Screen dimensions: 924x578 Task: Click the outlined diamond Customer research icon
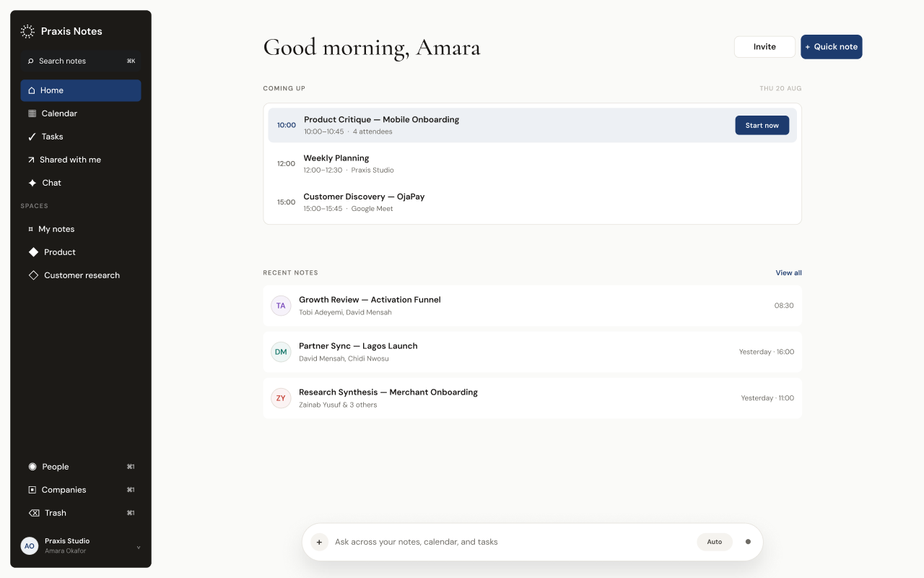coord(33,275)
